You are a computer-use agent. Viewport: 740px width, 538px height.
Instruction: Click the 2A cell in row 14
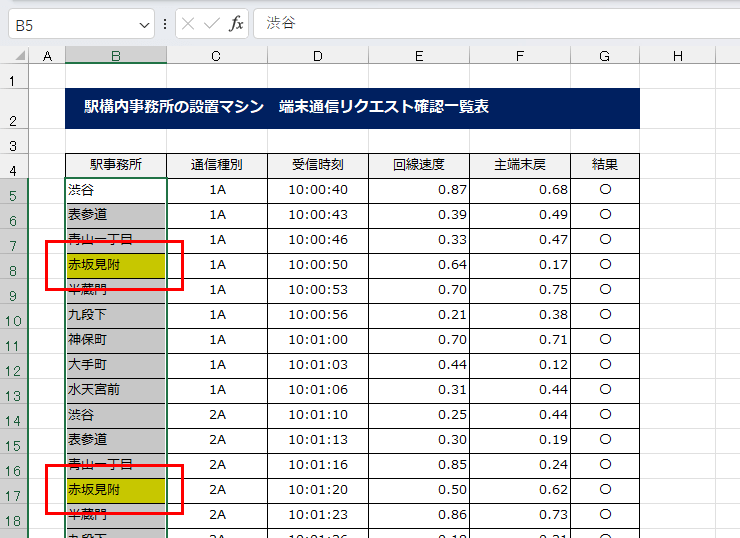217,415
